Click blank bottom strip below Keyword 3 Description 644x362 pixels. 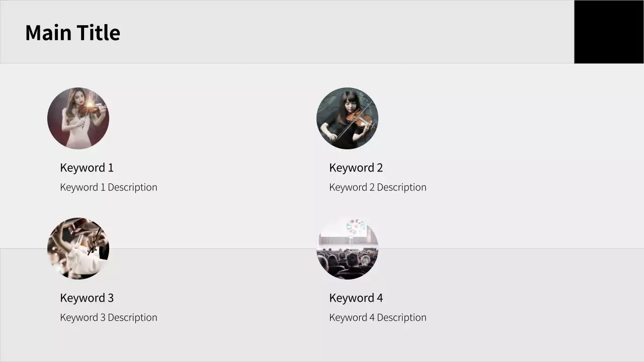coord(109,347)
